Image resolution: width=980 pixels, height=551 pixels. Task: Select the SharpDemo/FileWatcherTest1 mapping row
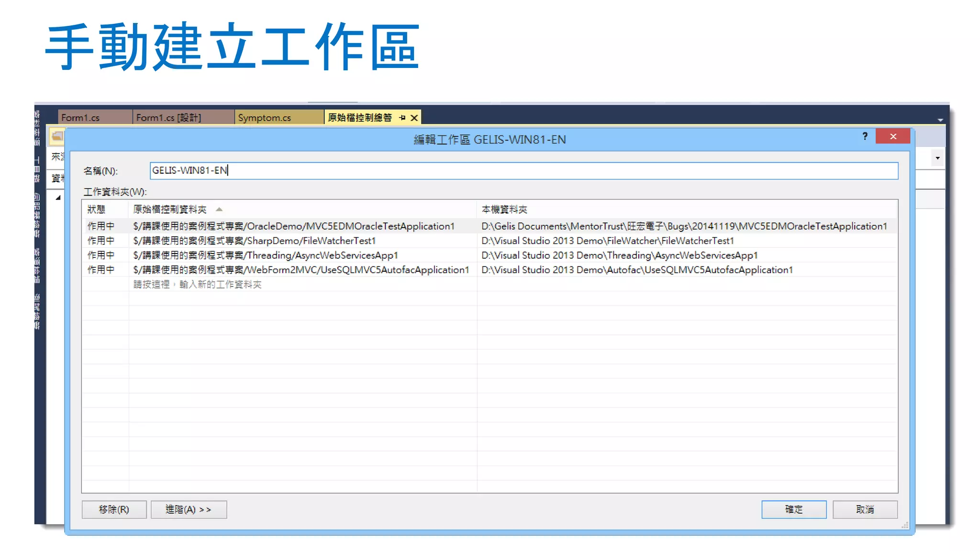click(255, 241)
